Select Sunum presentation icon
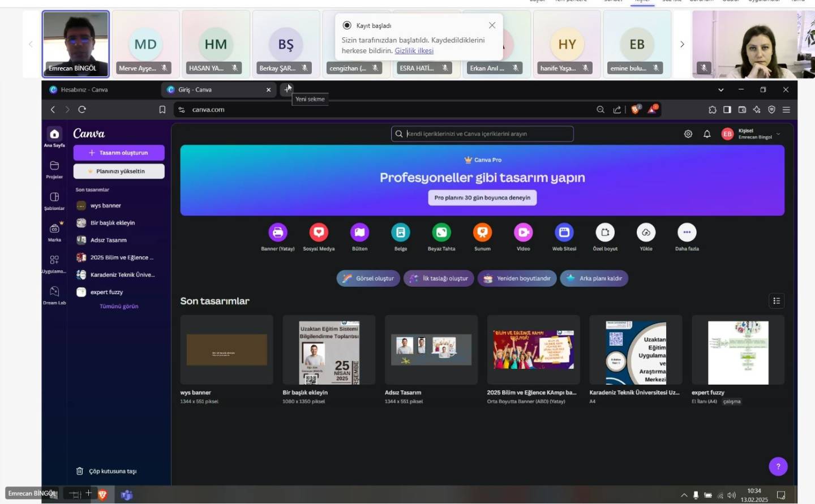815x504 pixels. (482, 232)
